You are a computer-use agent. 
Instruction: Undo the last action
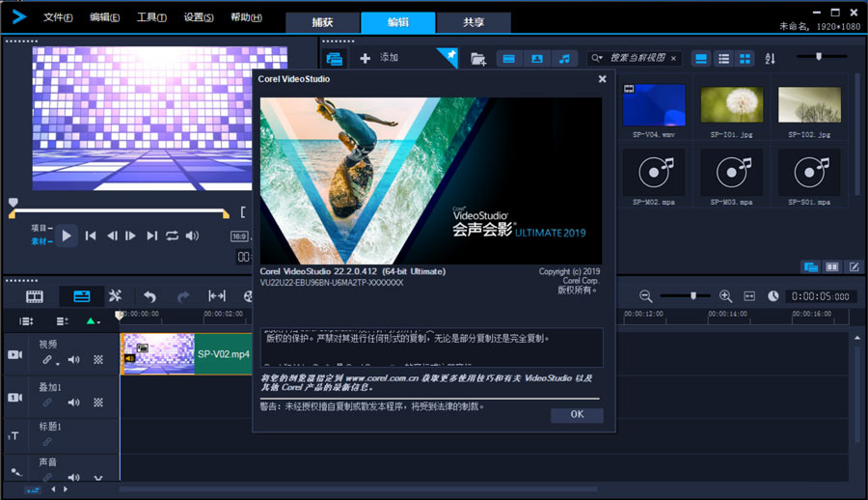(149, 296)
